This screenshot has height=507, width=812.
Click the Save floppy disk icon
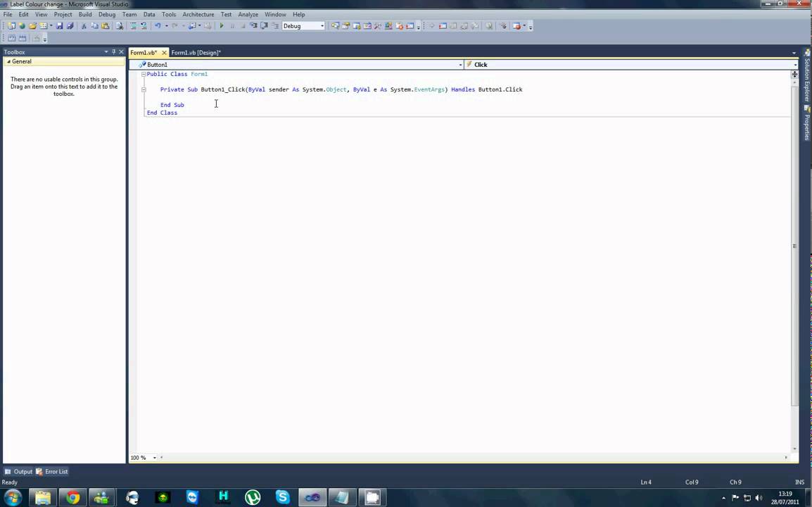pos(59,25)
